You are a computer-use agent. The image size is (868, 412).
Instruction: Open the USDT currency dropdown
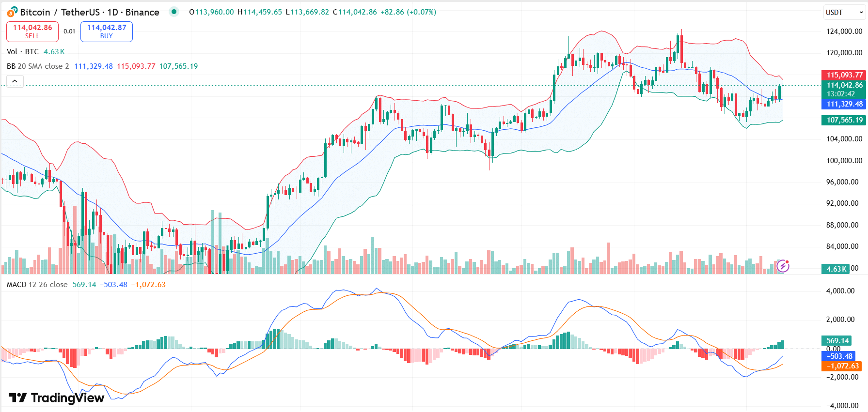coord(843,12)
